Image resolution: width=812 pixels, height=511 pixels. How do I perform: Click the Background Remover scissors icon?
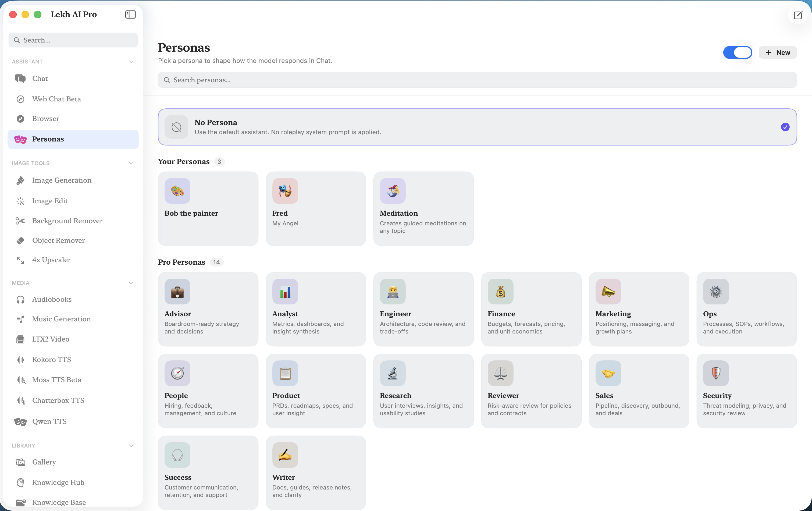(20, 221)
